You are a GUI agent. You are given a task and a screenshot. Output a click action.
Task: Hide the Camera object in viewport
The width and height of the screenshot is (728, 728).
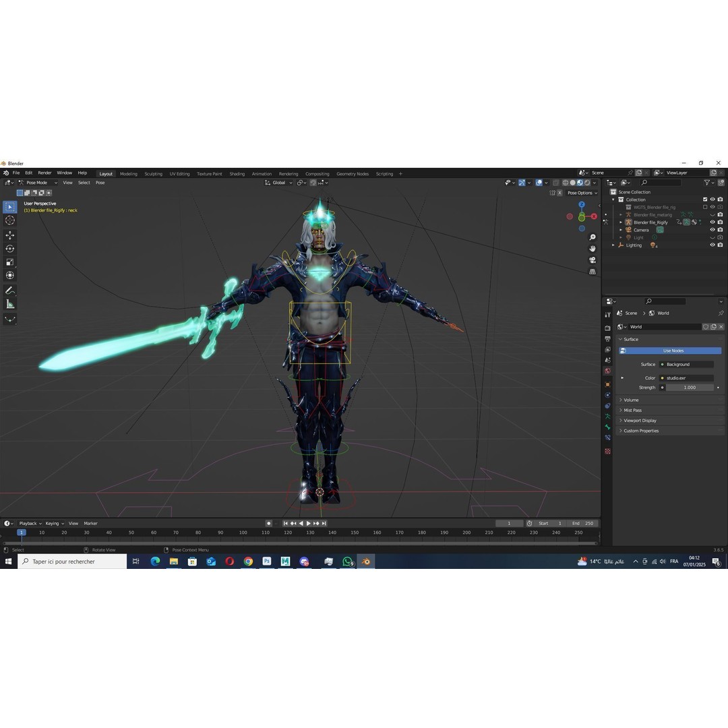[712, 230]
